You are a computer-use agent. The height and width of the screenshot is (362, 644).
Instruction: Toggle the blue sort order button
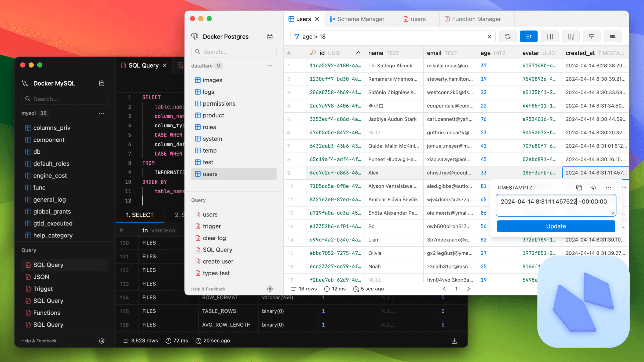click(529, 36)
